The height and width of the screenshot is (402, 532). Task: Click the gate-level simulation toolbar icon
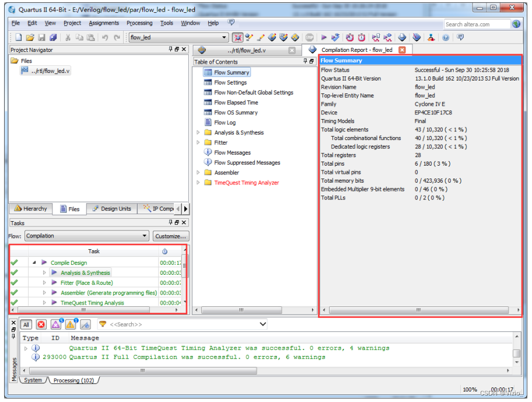pyautogui.click(x=387, y=37)
